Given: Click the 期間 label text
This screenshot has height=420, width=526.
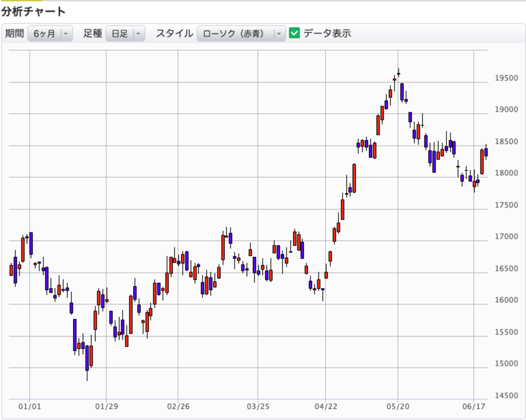Looking at the screenshot, I should 15,34.
